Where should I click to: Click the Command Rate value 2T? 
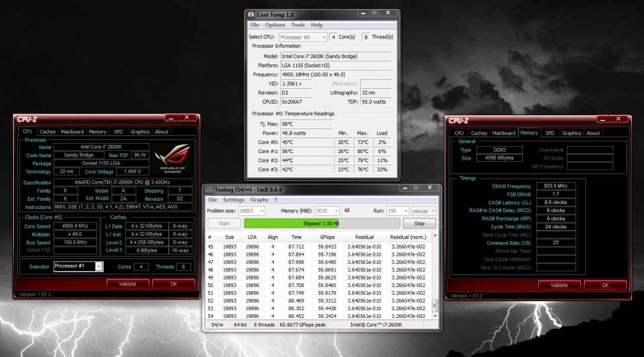coord(556,243)
